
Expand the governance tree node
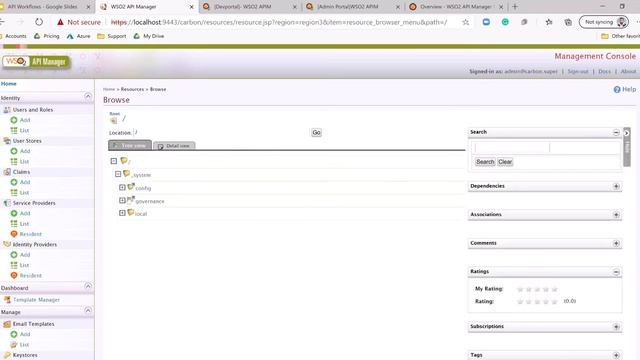[122, 200]
